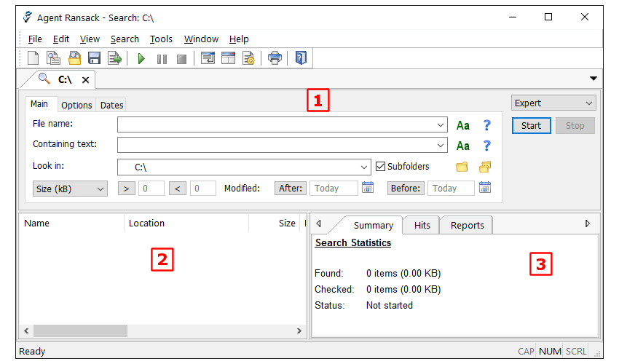Toggle the After: date filter button
This screenshot has width=619, height=364.
click(x=291, y=189)
